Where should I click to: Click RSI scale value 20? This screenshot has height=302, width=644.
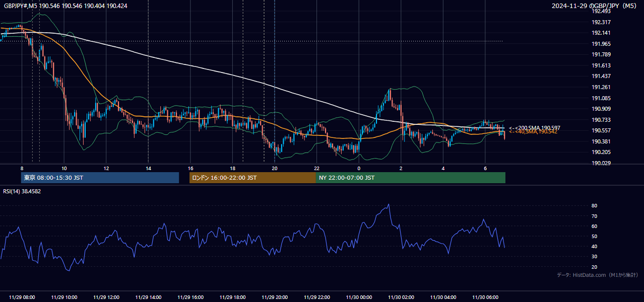pyautogui.click(x=594, y=267)
